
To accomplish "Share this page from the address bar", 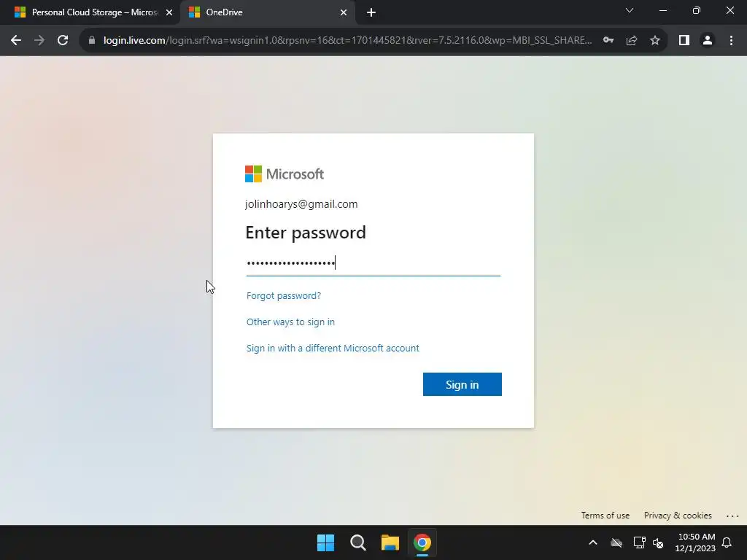I will 632,41.
